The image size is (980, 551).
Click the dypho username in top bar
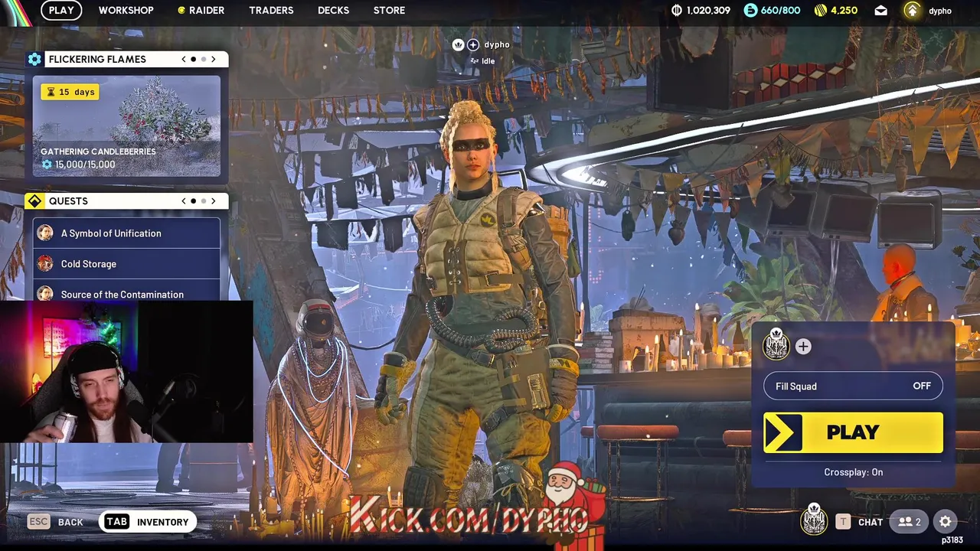click(940, 11)
